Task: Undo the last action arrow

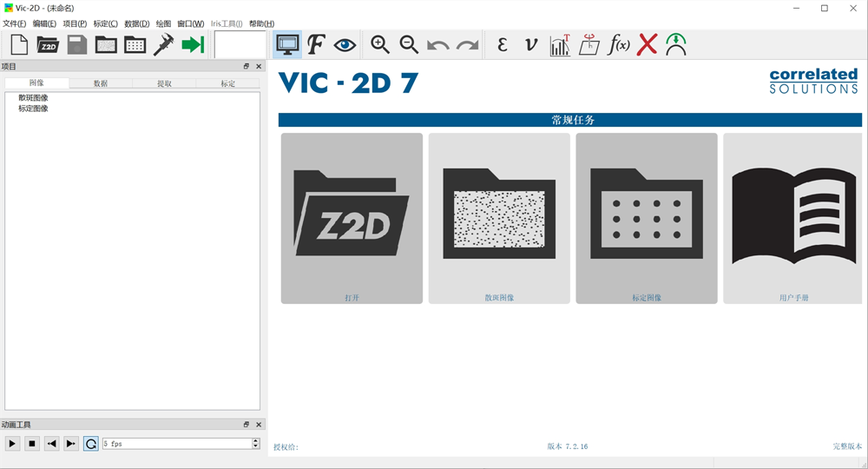Action: [437, 45]
